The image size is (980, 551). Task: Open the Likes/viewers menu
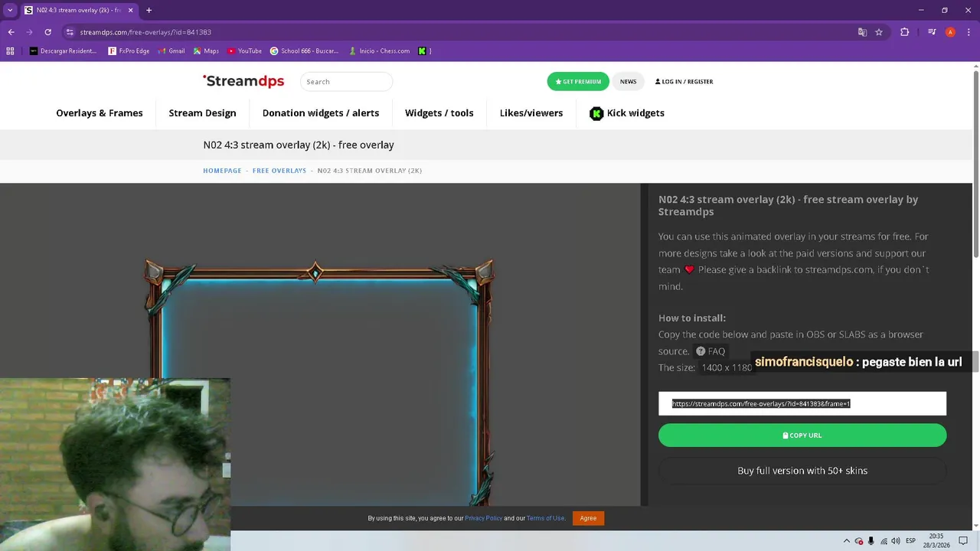click(x=531, y=113)
